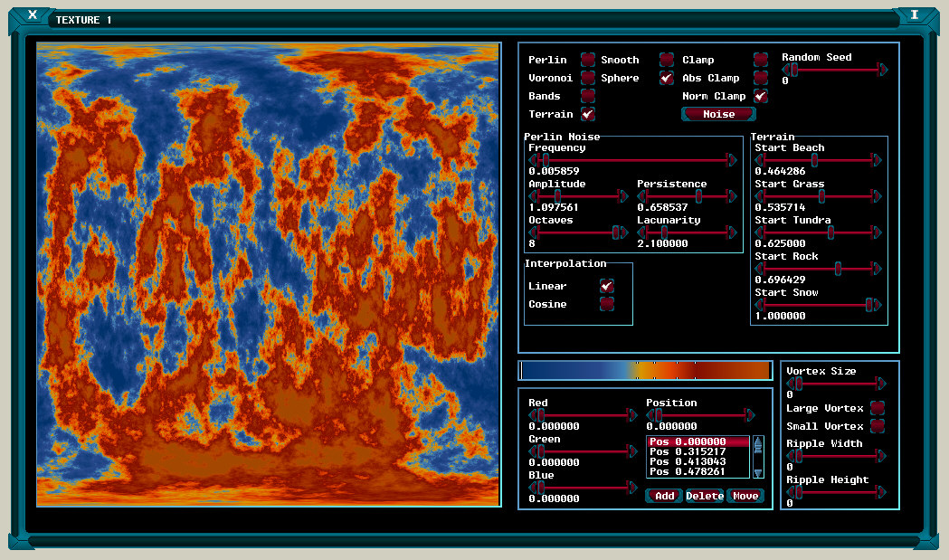Click the Delete button
Viewport: 949px width, 560px height.
pos(704,496)
